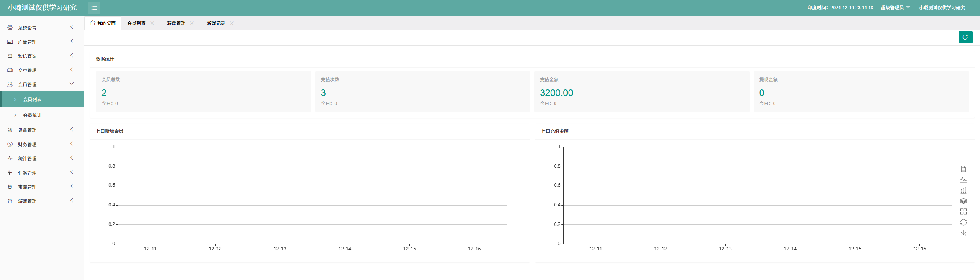Expand 统计管理 menu chevron
The height and width of the screenshot is (280, 980).
[x=72, y=158]
